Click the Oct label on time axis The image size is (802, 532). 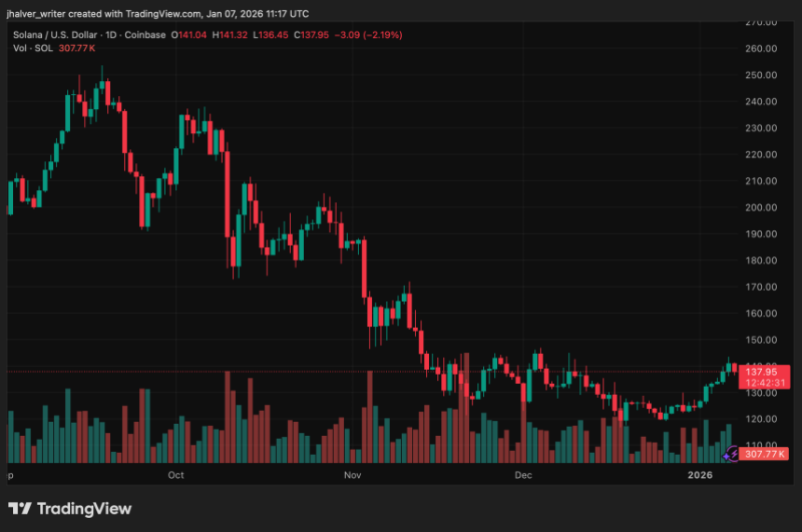[x=175, y=475]
